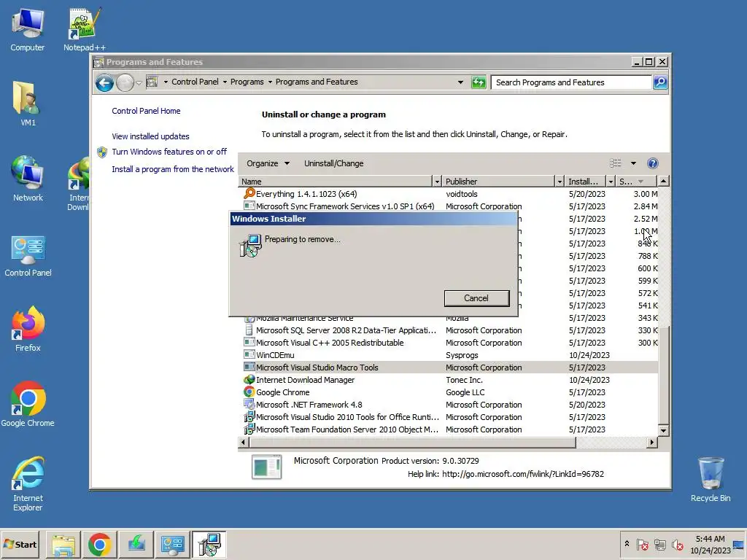747x560 pixels.
Task: Click the Start button
Action: coord(21,545)
